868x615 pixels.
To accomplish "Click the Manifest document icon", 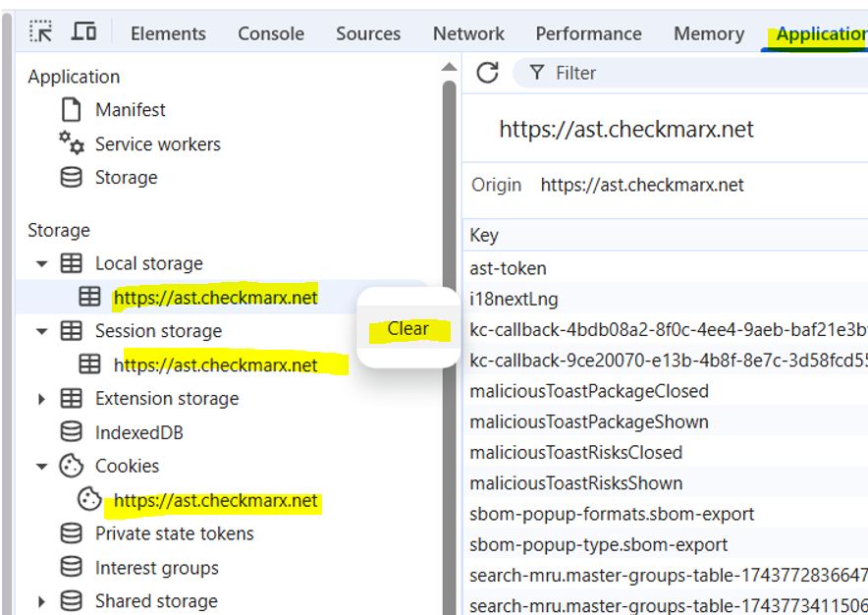I will 71,110.
